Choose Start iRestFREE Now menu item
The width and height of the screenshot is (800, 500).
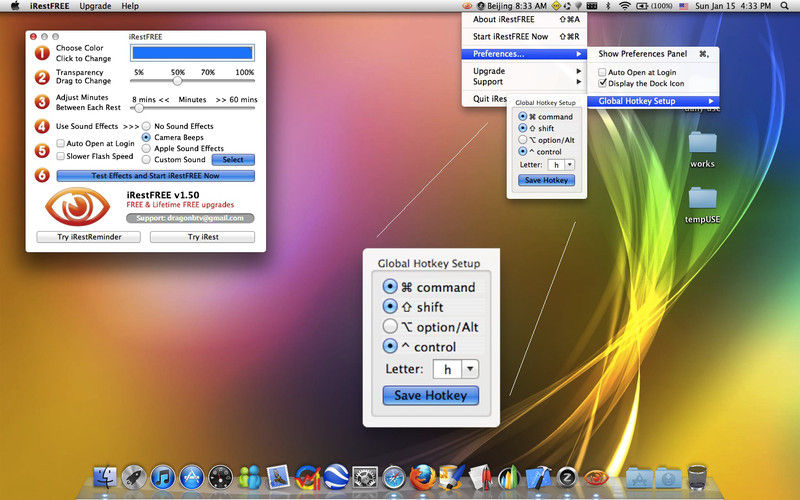[524, 37]
